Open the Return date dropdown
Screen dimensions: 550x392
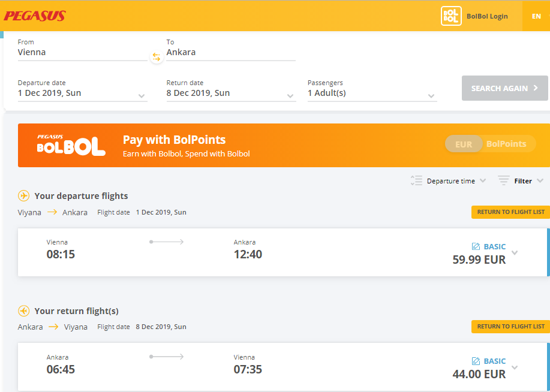pos(231,93)
